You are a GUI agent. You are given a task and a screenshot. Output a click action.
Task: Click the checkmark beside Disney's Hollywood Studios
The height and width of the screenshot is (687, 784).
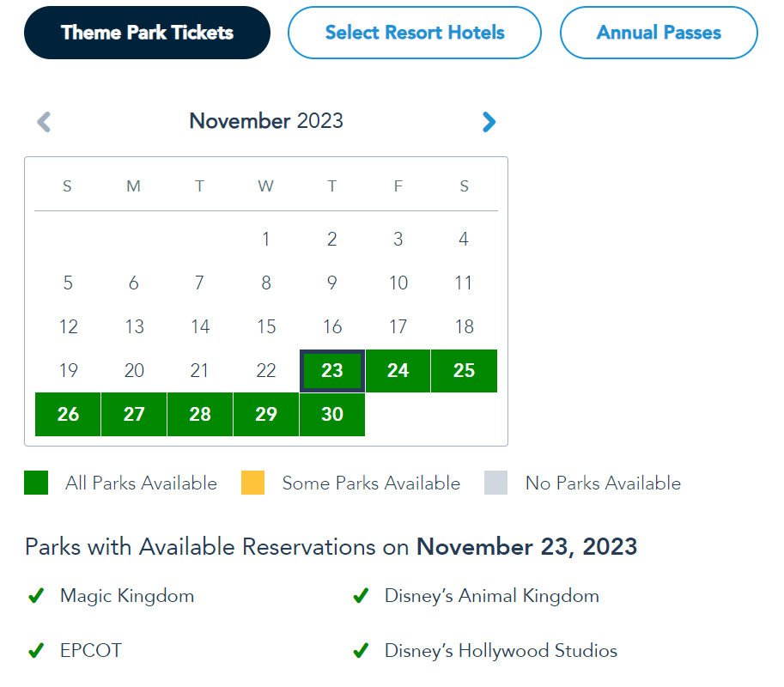click(x=361, y=651)
